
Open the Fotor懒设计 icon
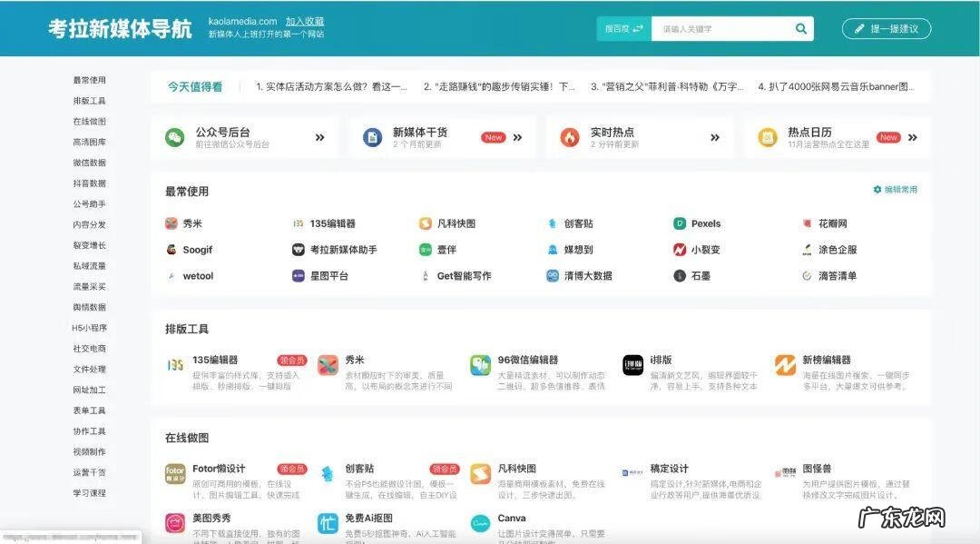point(175,474)
